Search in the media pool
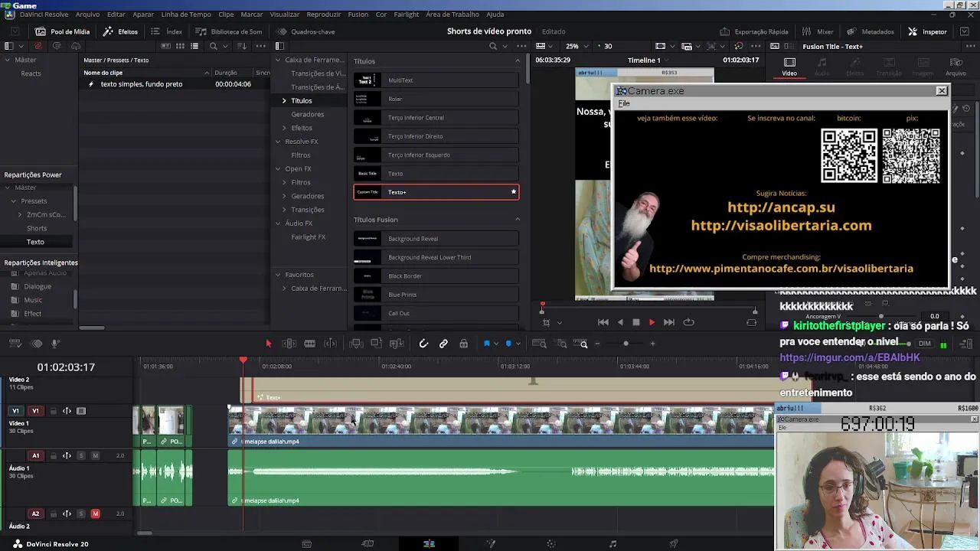The width and height of the screenshot is (980, 551). coord(214,46)
